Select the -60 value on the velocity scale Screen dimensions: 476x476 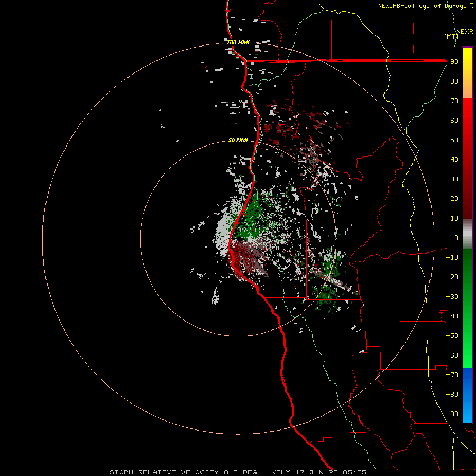(x=452, y=355)
